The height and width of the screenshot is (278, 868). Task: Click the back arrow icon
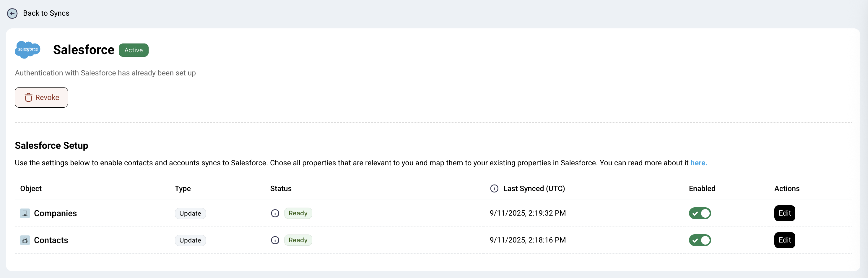tap(12, 13)
